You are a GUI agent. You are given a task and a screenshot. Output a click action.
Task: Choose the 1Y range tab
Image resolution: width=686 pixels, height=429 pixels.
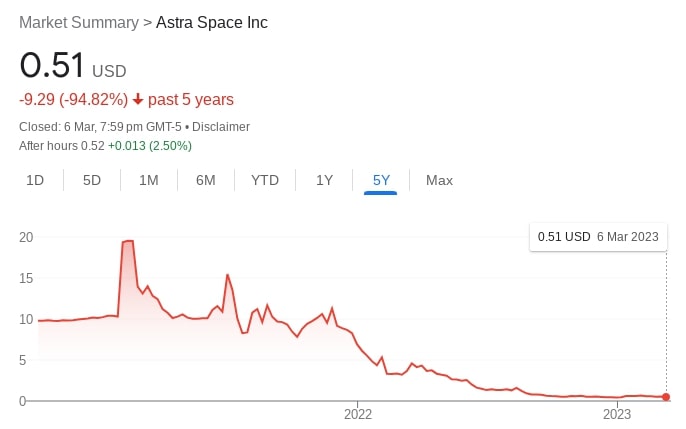324,180
